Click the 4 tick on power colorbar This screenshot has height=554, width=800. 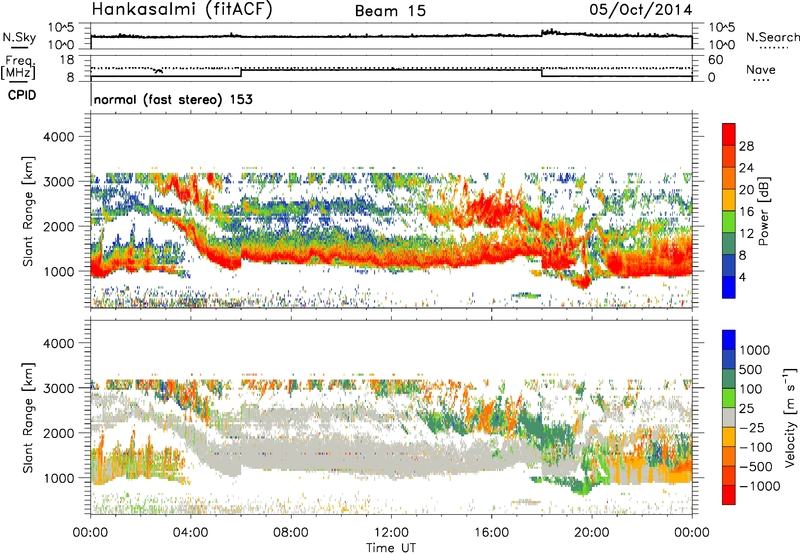pos(742,277)
